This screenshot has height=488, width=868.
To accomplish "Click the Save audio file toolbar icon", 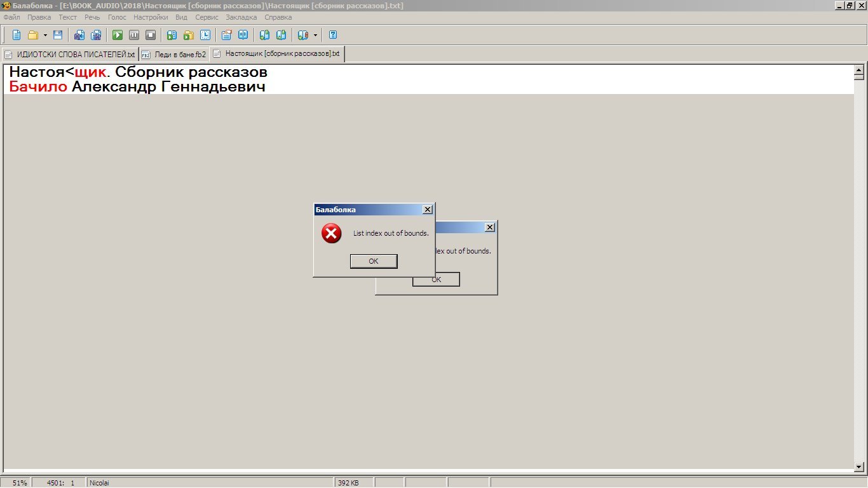I will (79, 35).
